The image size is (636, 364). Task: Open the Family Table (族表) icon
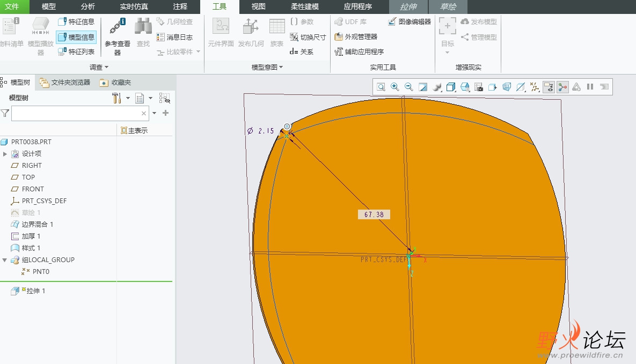coord(276,27)
